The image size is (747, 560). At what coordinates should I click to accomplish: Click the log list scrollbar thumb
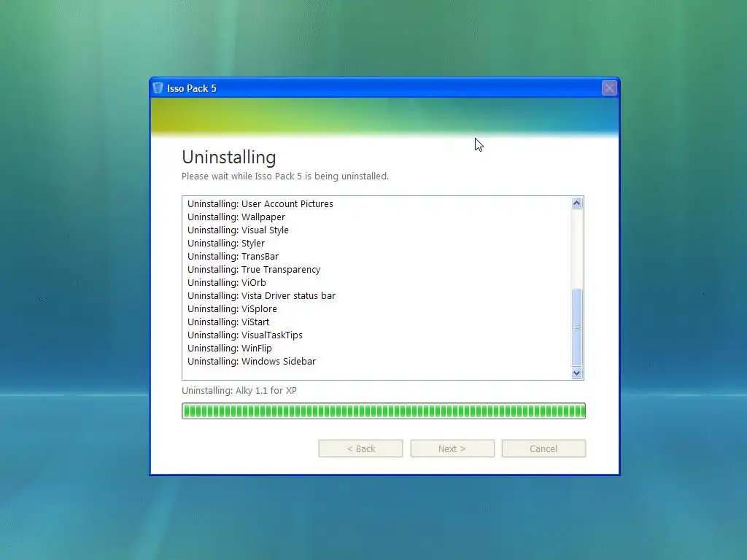[576, 327]
